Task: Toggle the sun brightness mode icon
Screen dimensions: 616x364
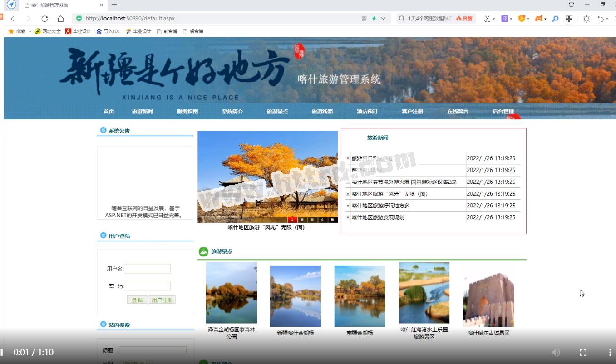Action: 586,19
